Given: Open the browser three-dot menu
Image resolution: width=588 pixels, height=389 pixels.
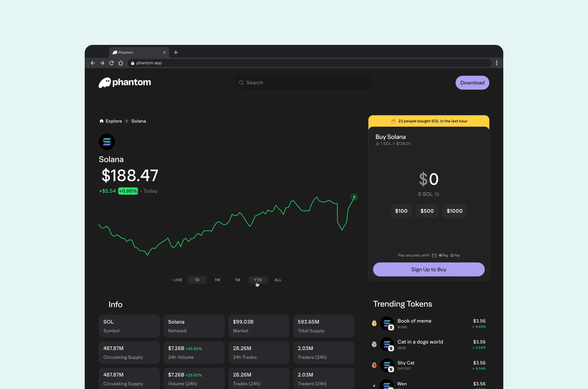Looking at the screenshot, I should coord(497,63).
